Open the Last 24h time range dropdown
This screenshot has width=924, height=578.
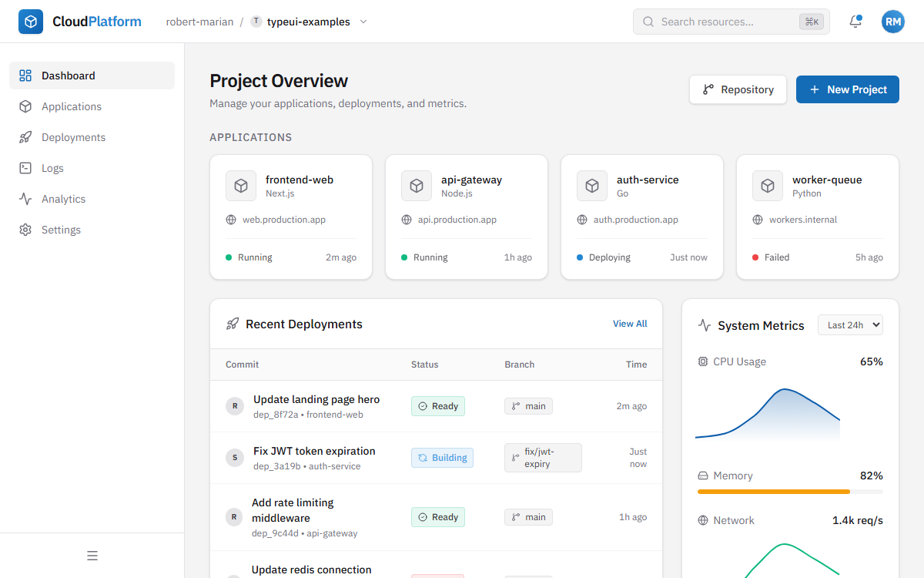[850, 325]
